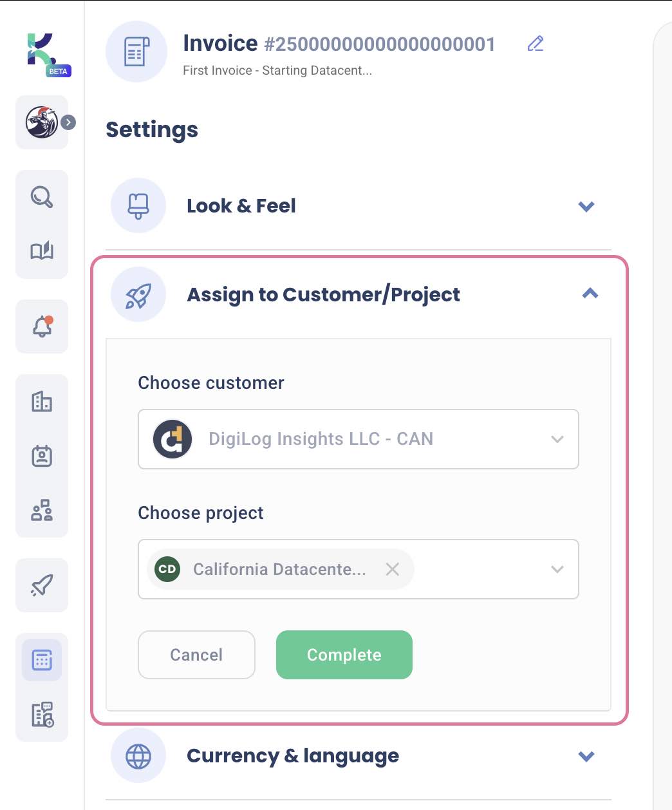
Task: Collapse the Assign to Customer/Project section
Action: coord(590,294)
